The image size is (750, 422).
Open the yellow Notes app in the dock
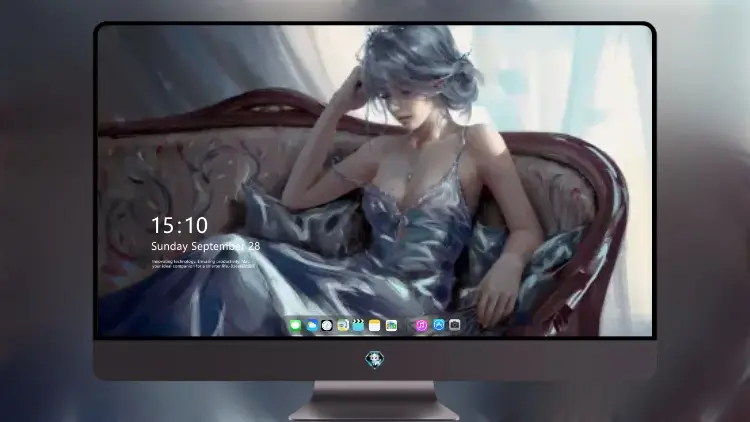click(x=375, y=326)
